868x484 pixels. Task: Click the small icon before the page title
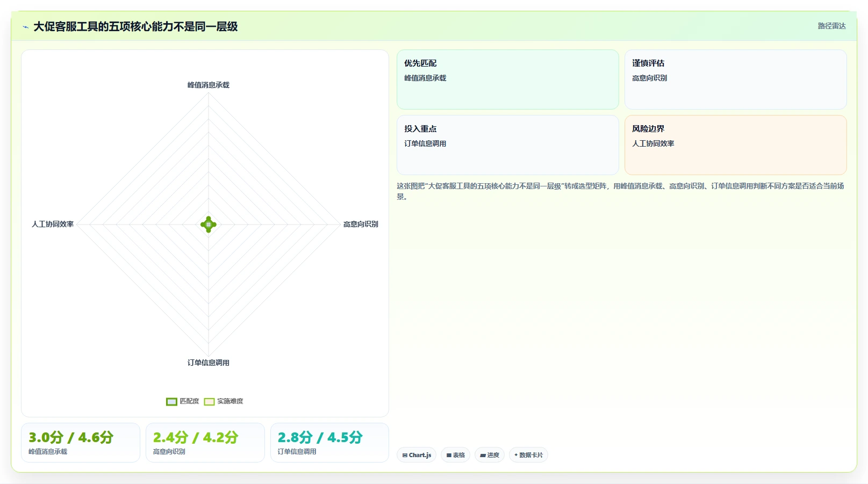[25, 27]
